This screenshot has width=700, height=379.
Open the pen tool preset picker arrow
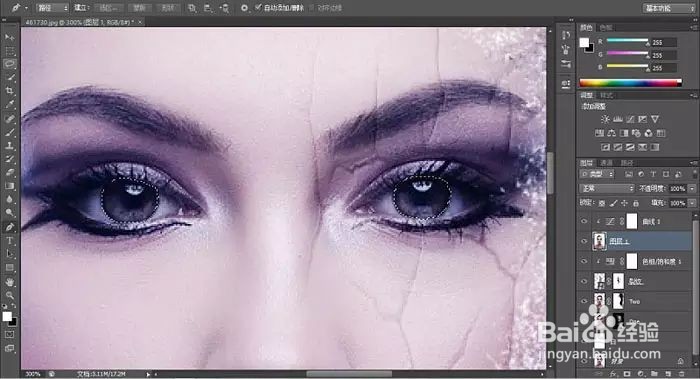click(26, 8)
